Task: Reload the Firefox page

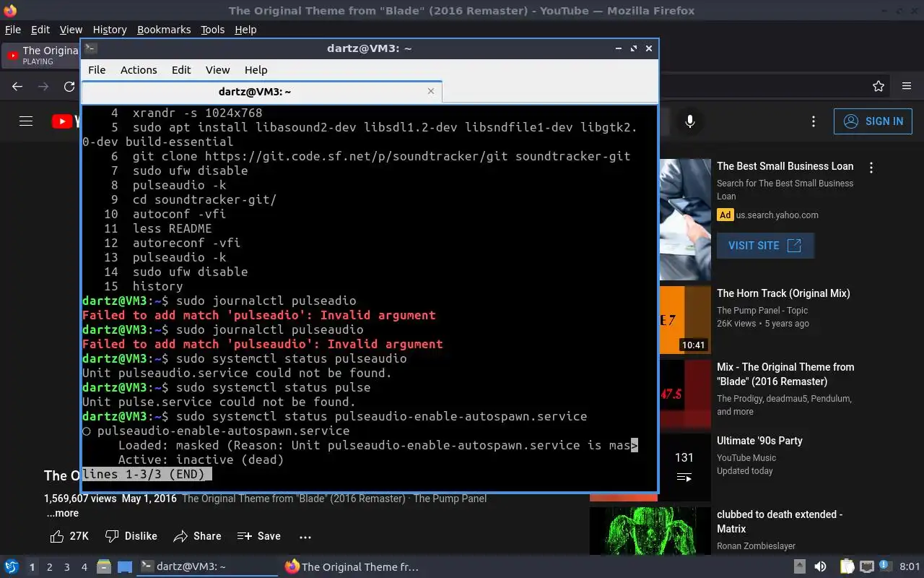Action: pos(69,86)
